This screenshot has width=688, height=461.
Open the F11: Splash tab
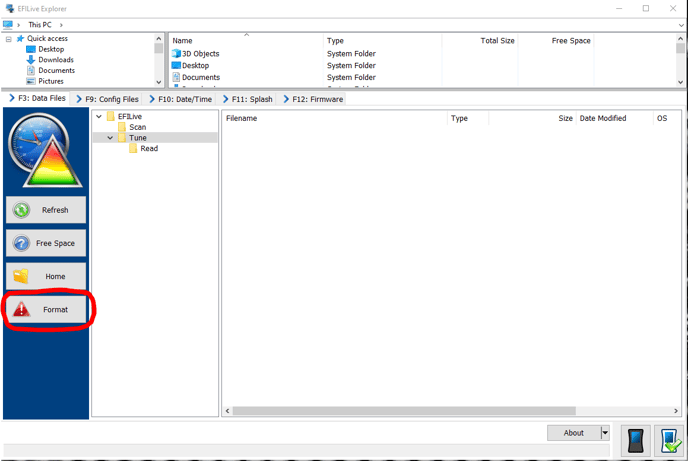pyautogui.click(x=248, y=99)
